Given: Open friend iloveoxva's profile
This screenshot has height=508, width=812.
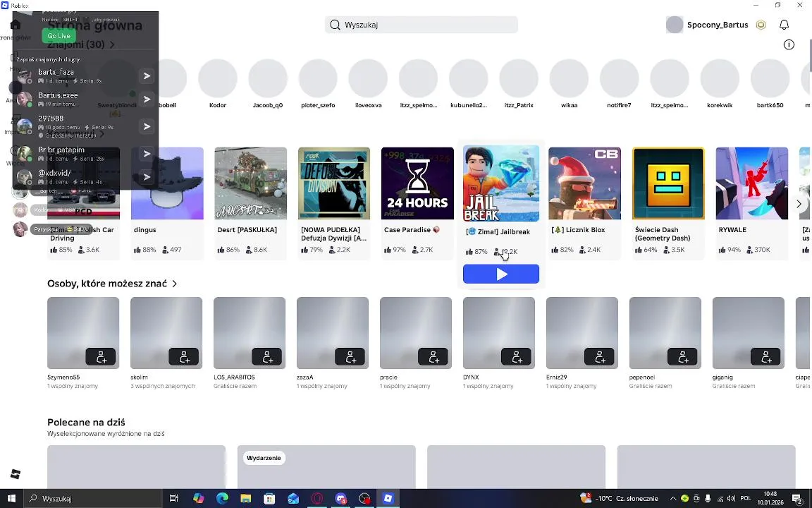Looking at the screenshot, I should [x=368, y=83].
